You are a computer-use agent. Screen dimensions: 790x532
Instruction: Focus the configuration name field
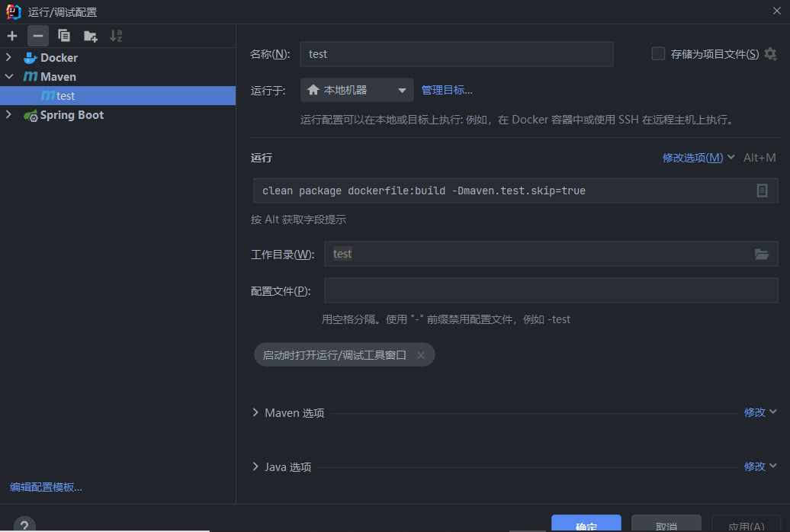tap(457, 54)
